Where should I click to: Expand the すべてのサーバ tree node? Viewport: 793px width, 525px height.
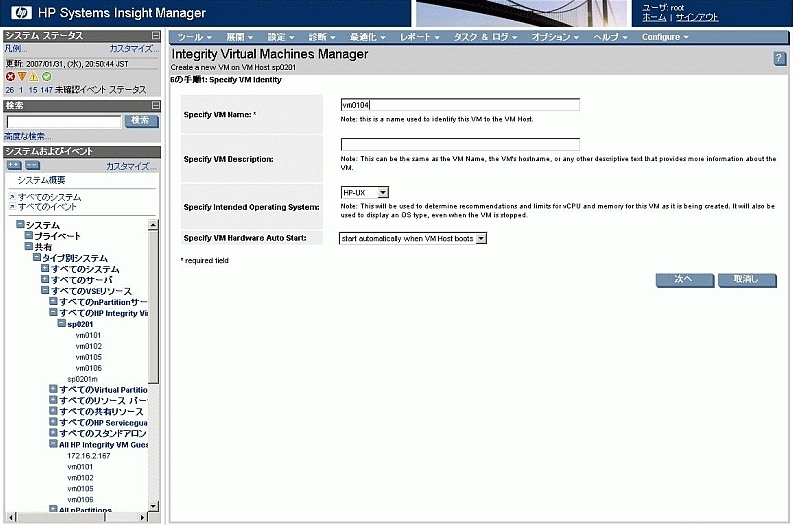[45, 279]
